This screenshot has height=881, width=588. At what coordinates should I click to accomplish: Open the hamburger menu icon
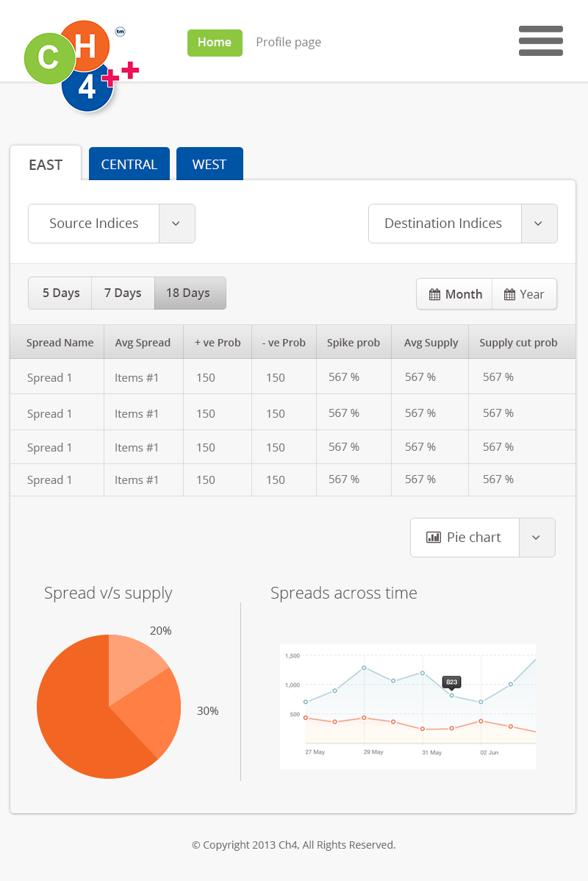pos(541,41)
